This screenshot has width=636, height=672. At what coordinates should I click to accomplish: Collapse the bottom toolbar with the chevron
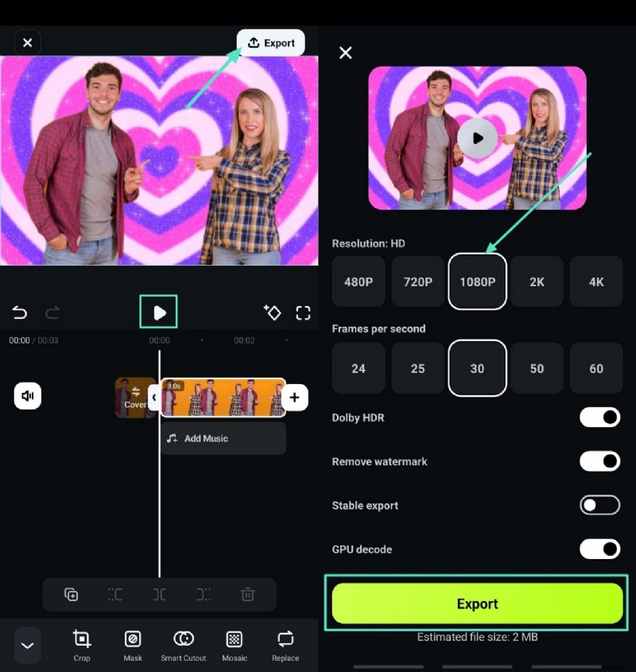28,646
